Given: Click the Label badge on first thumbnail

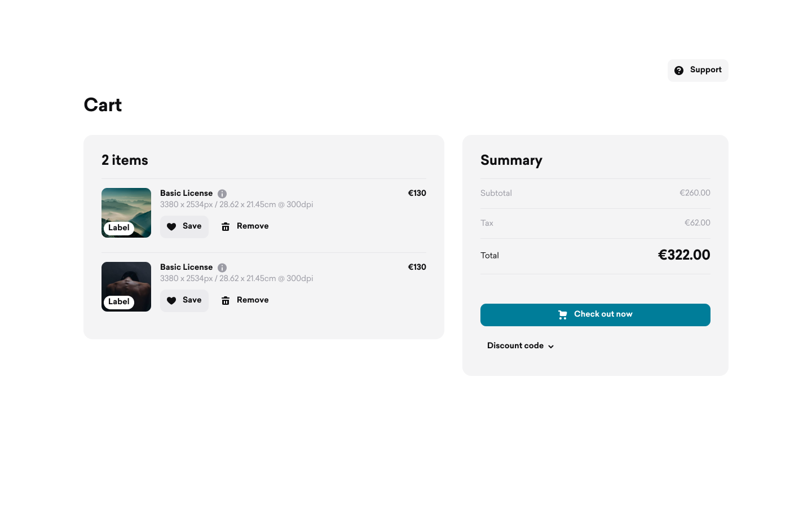Looking at the screenshot, I should [119, 228].
